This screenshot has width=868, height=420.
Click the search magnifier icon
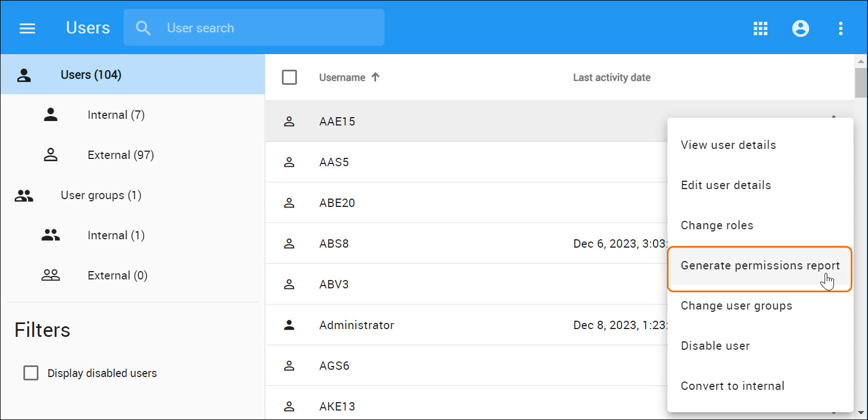pyautogui.click(x=143, y=28)
